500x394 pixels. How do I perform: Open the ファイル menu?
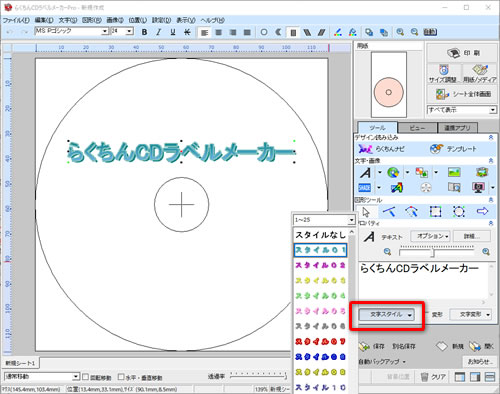pyautogui.click(x=16, y=20)
